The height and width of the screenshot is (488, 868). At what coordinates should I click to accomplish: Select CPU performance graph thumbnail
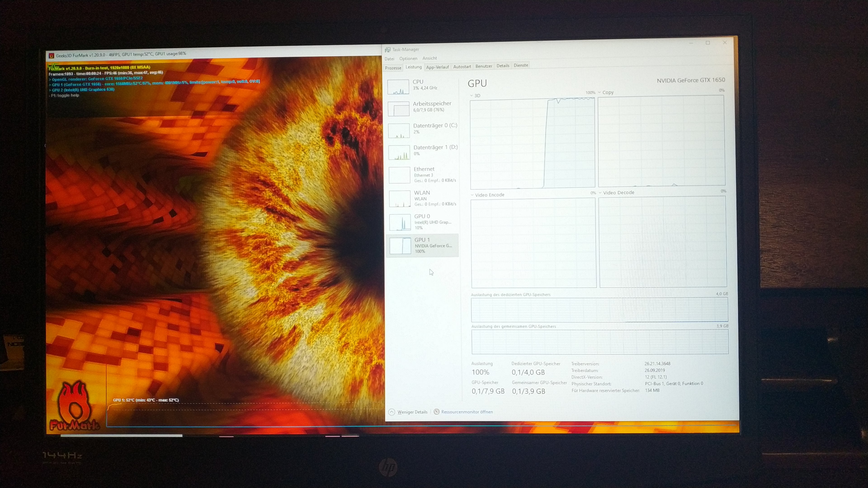pyautogui.click(x=398, y=87)
